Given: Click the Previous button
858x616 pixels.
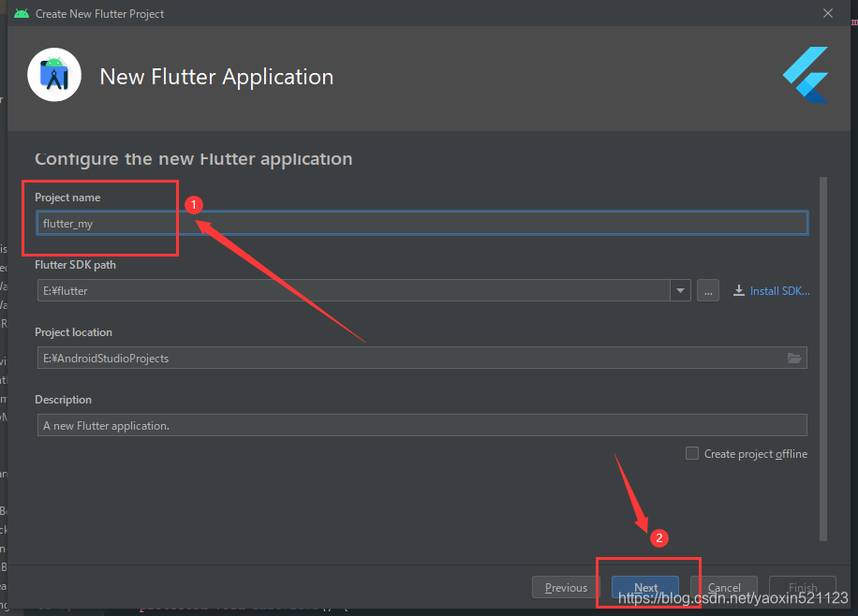Looking at the screenshot, I should [x=566, y=588].
